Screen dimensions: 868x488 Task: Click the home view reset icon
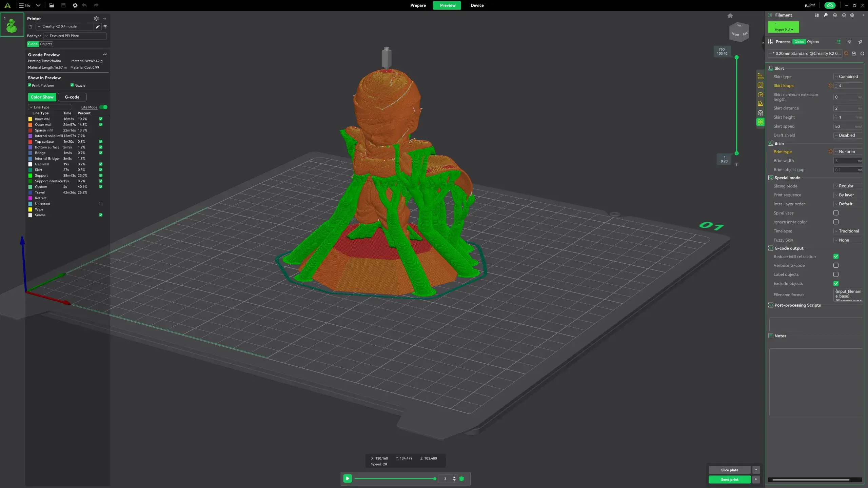pos(730,16)
